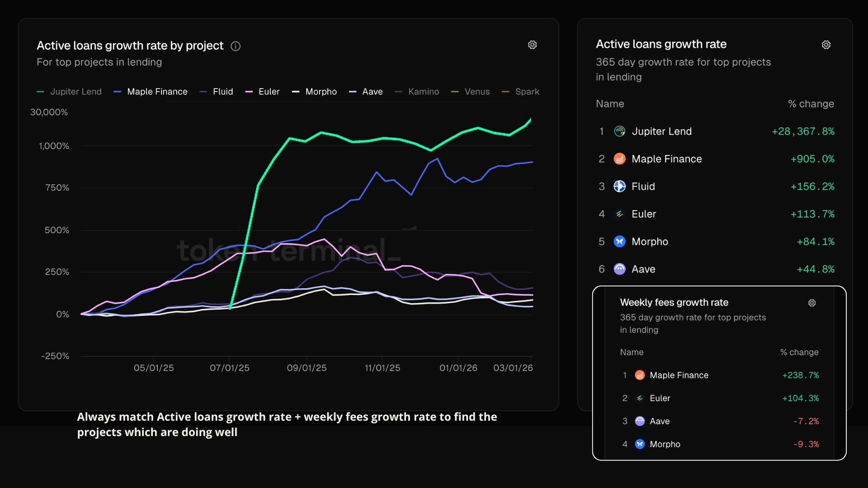Sort by % change in Weekly fees table

799,352
